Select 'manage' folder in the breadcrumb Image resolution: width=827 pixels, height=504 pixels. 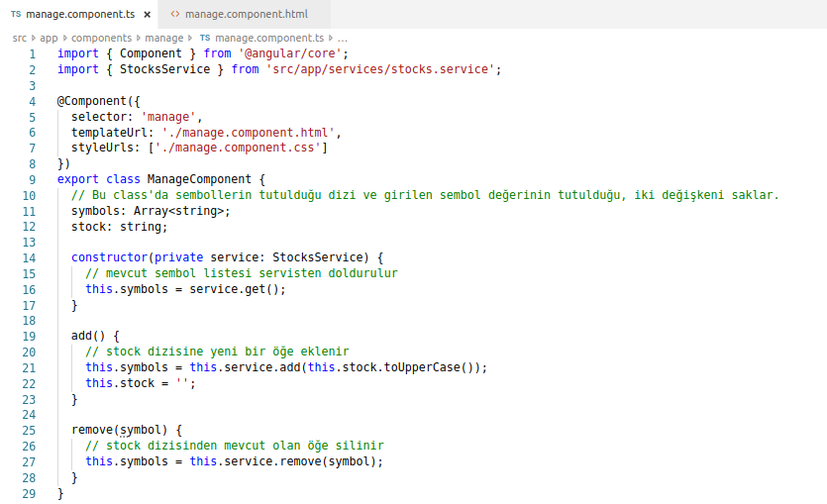[x=164, y=38]
